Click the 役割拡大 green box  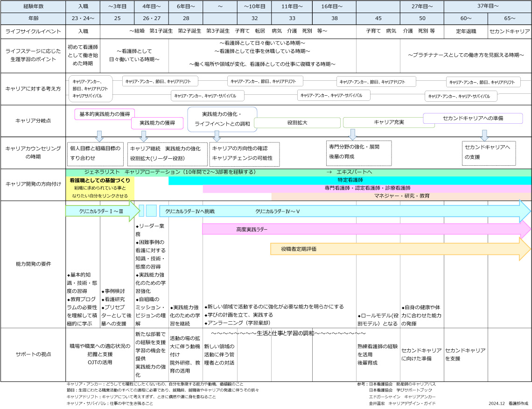297,123
